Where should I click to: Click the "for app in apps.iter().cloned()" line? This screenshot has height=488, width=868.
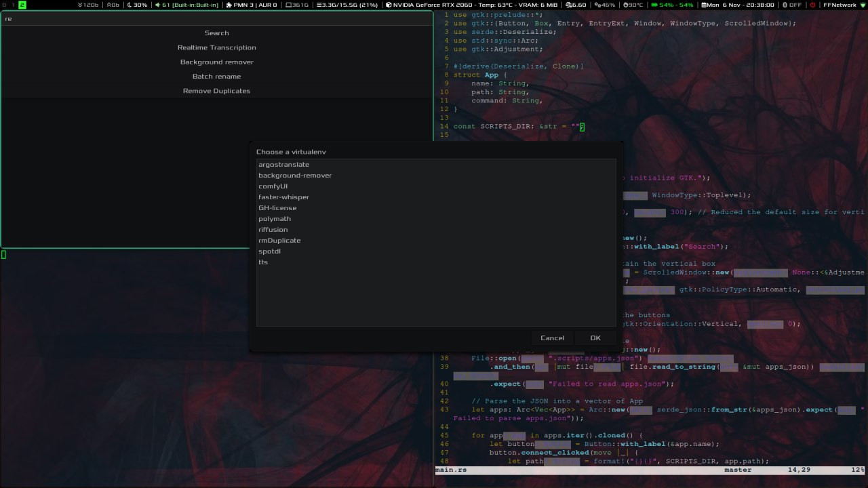pos(557,436)
